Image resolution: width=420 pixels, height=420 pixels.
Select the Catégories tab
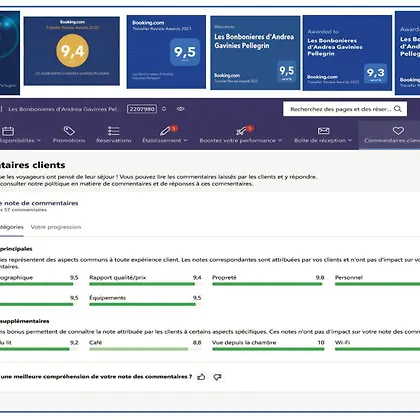pyautogui.click(x=11, y=227)
